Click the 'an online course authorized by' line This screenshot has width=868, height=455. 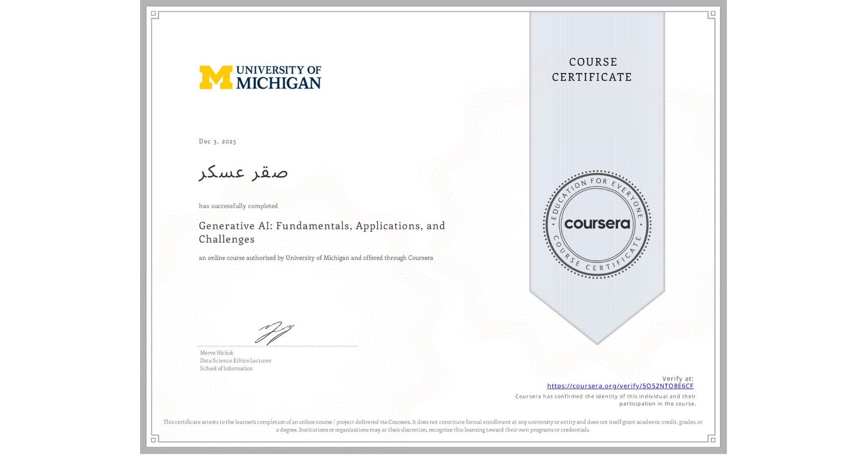click(316, 258)
